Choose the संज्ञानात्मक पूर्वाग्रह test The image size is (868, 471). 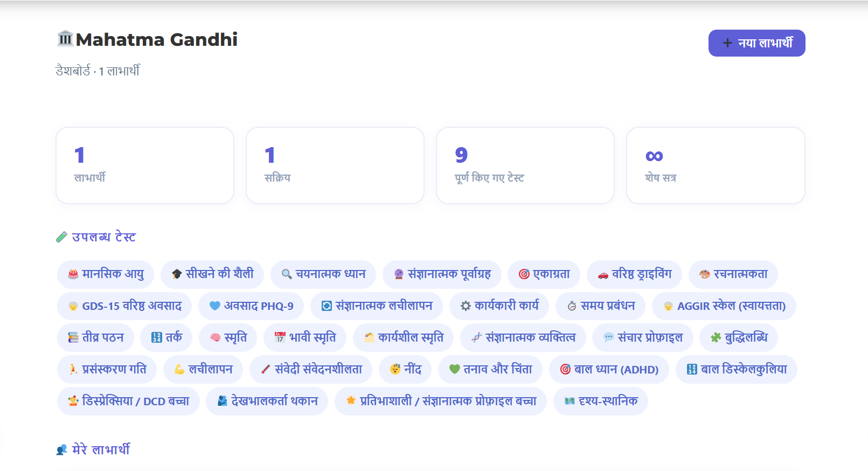pyautogui.click(x=442, y=274)
